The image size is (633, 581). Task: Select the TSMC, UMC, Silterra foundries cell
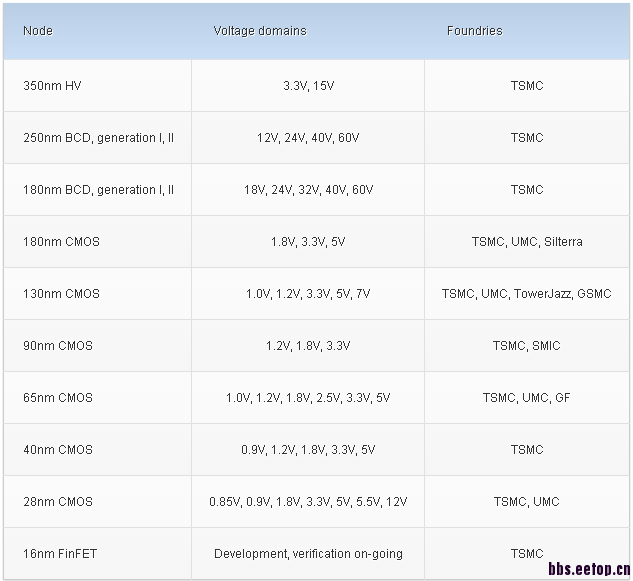(527, 242)
